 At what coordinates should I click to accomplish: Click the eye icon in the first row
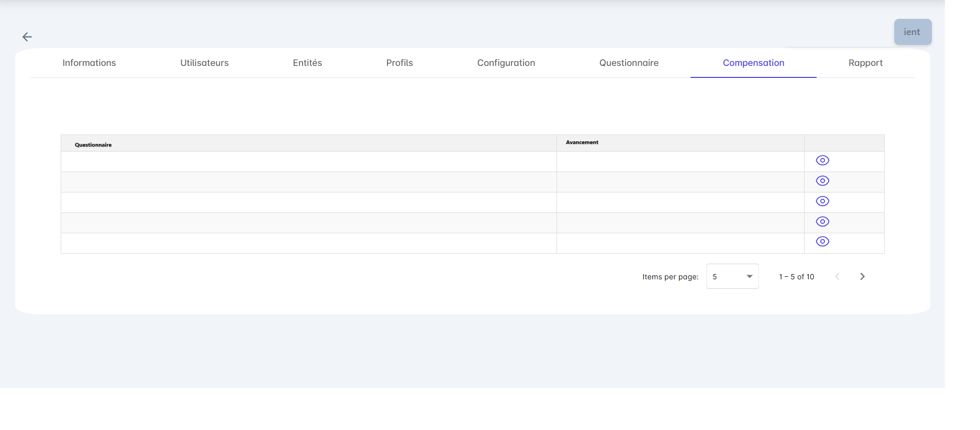pos(822,161)
